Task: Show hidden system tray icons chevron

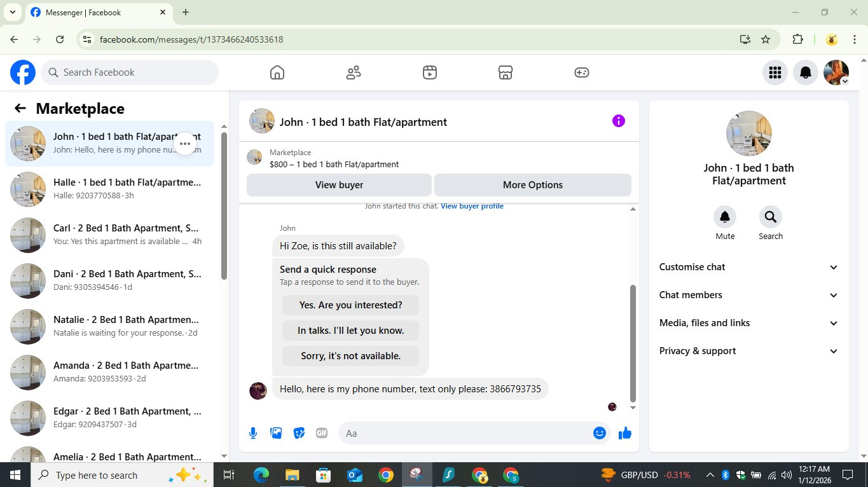Action: coord(710,475)
